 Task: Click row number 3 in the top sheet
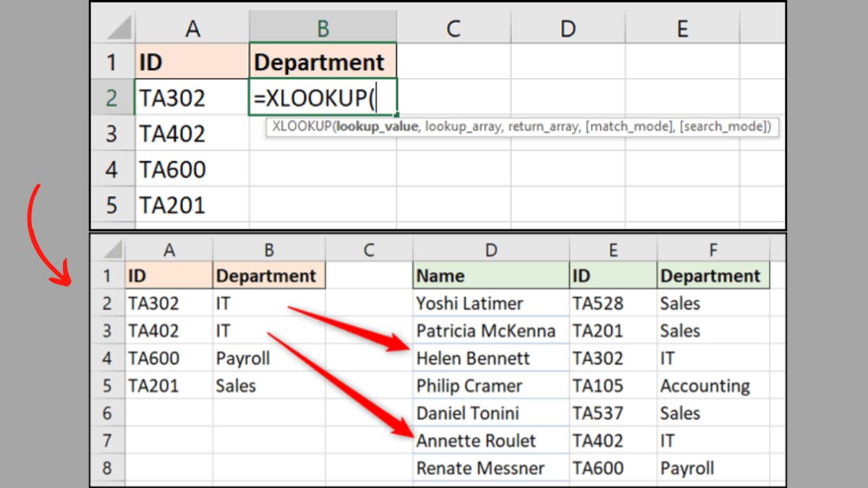[x=113, y=133]
